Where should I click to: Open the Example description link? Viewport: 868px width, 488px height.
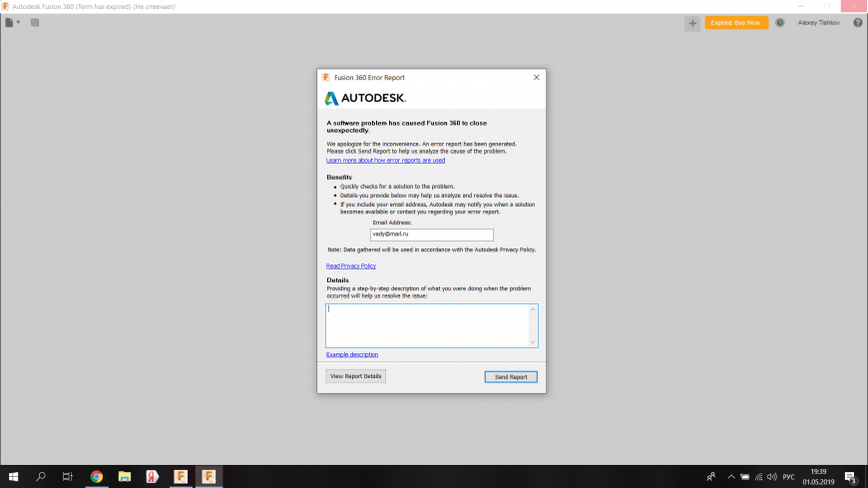click(x=352, y=354)
